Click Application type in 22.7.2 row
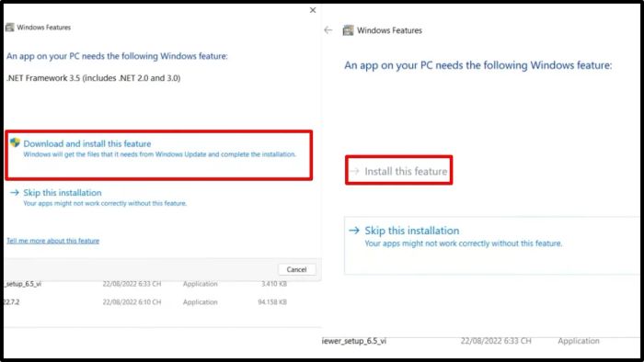The image size is (644, 362). coord(200,302)
